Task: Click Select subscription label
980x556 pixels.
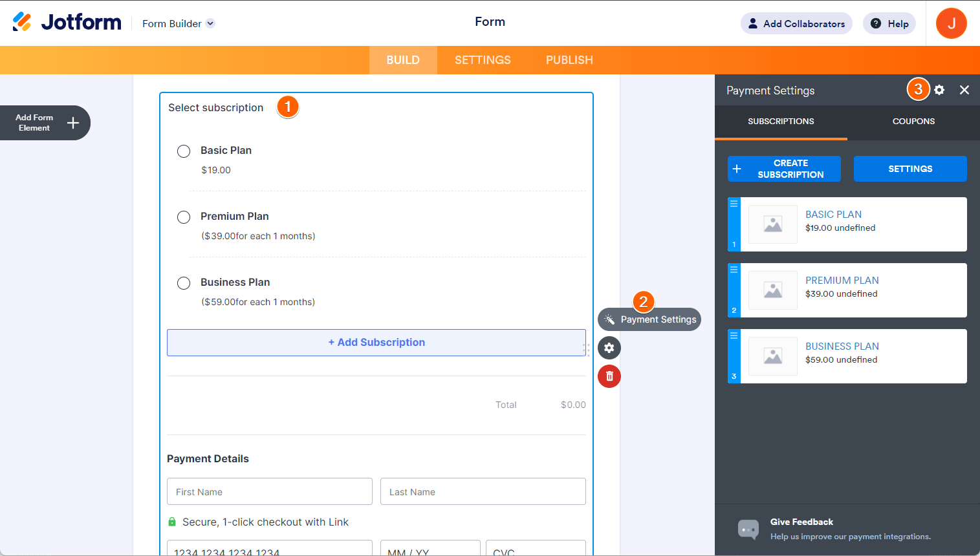Action: pos(215,108)
